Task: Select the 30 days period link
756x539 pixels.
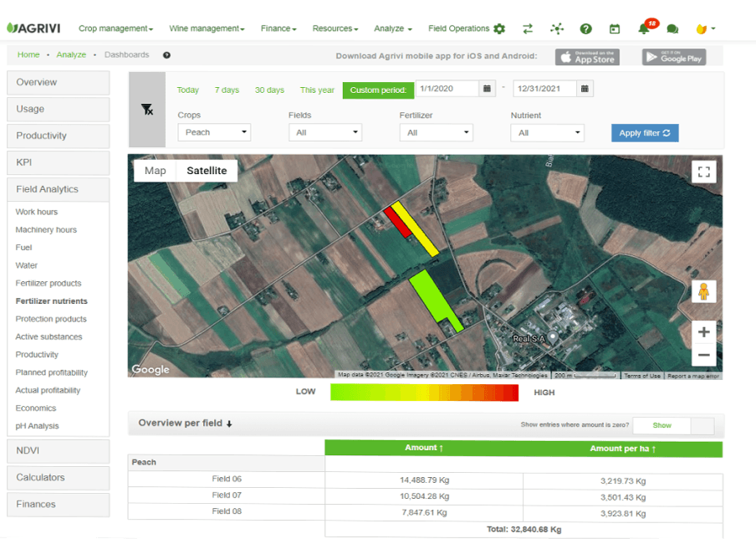Action: click(x=269, y=90)
